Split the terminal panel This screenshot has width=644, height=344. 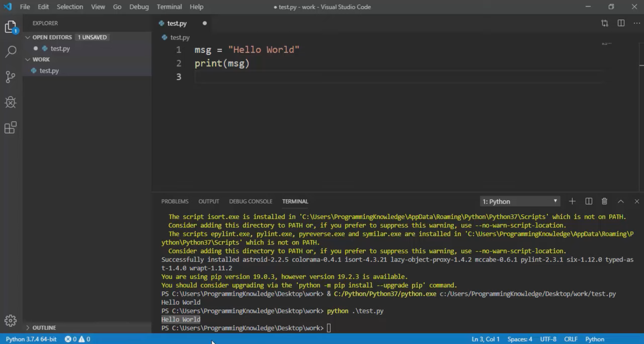click(589, 201)
